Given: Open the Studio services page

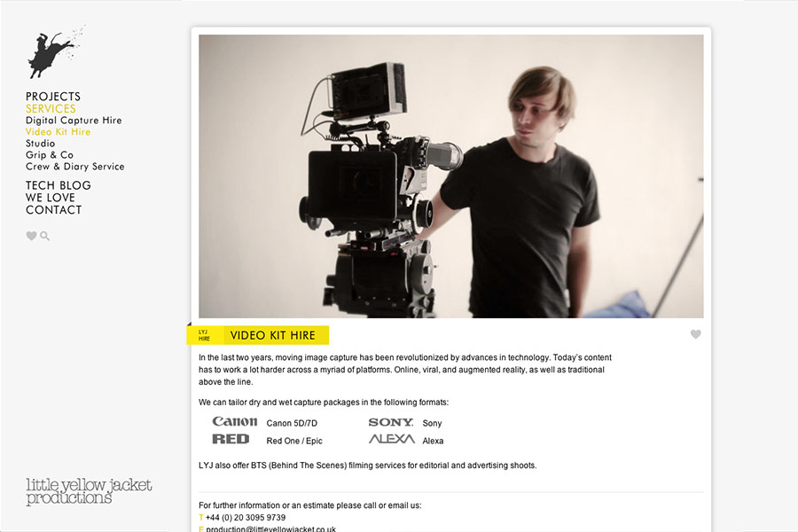Looking at the screenshot, I should (40, 144).
